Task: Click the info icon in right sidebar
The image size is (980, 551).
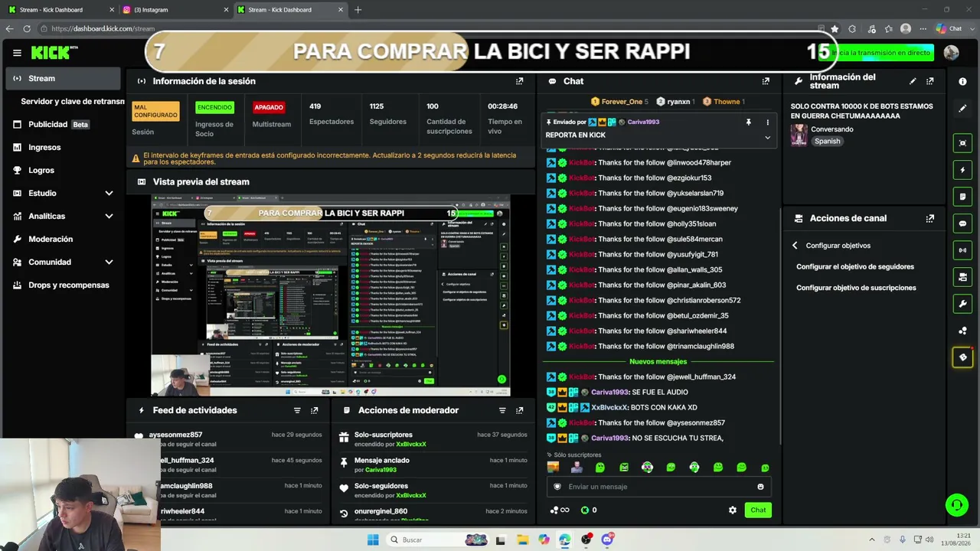Action: coord(963,82)
